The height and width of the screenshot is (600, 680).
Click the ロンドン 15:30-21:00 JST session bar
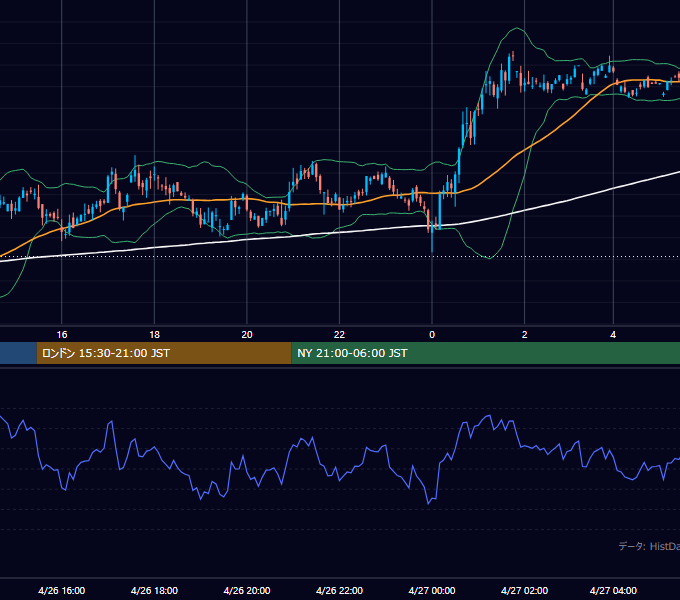164,353
